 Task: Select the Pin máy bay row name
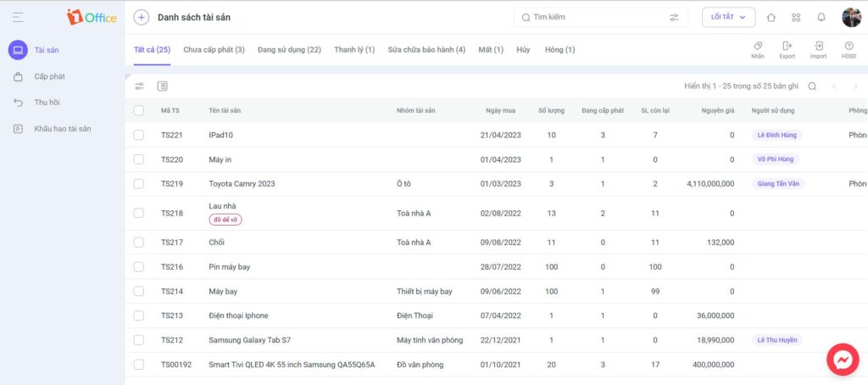(229, 266)
